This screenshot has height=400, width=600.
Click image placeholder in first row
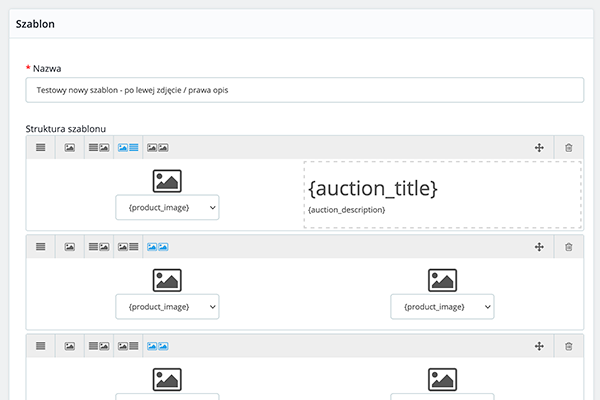167,181
